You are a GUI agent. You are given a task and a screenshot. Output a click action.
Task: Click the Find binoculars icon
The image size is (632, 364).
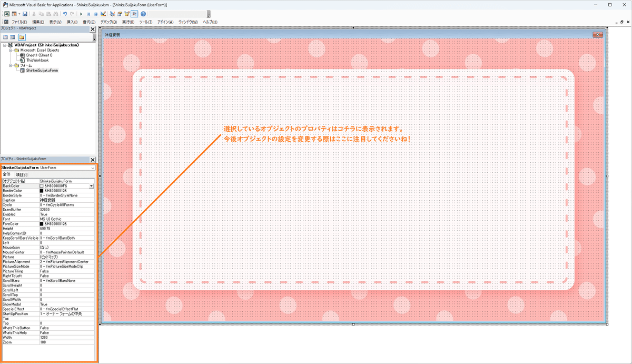tap(56, 14)
